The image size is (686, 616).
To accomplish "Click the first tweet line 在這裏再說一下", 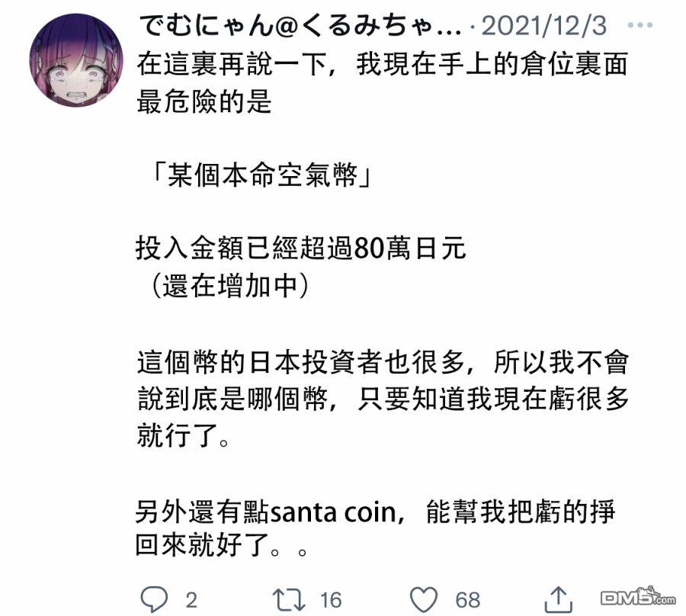I will [x=383, y=64].
